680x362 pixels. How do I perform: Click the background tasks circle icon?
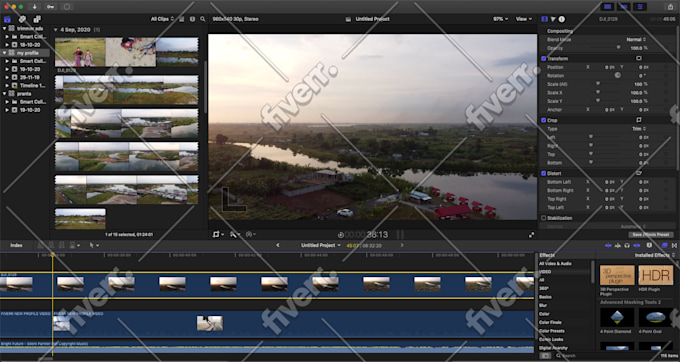coord(66,7)
